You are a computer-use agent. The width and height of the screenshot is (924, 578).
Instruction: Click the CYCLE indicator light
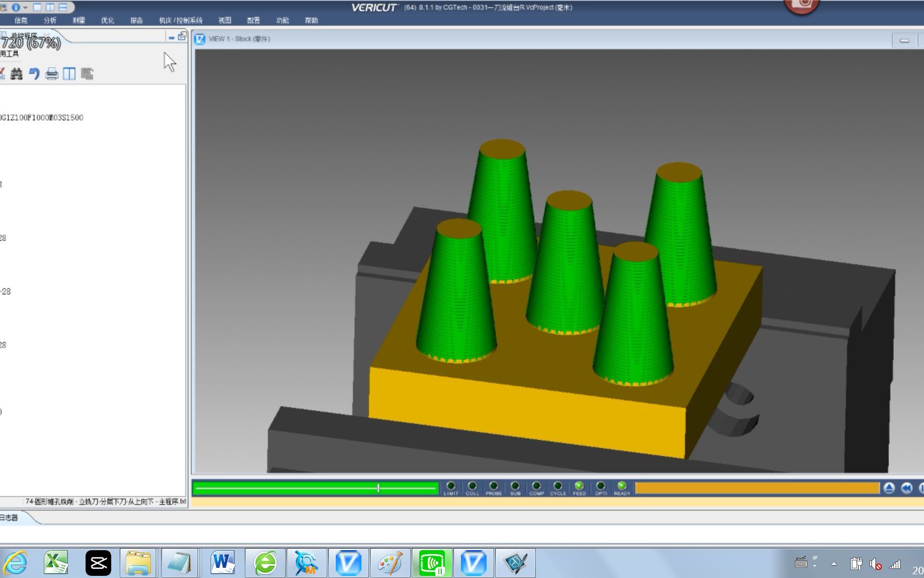point(558,486)
